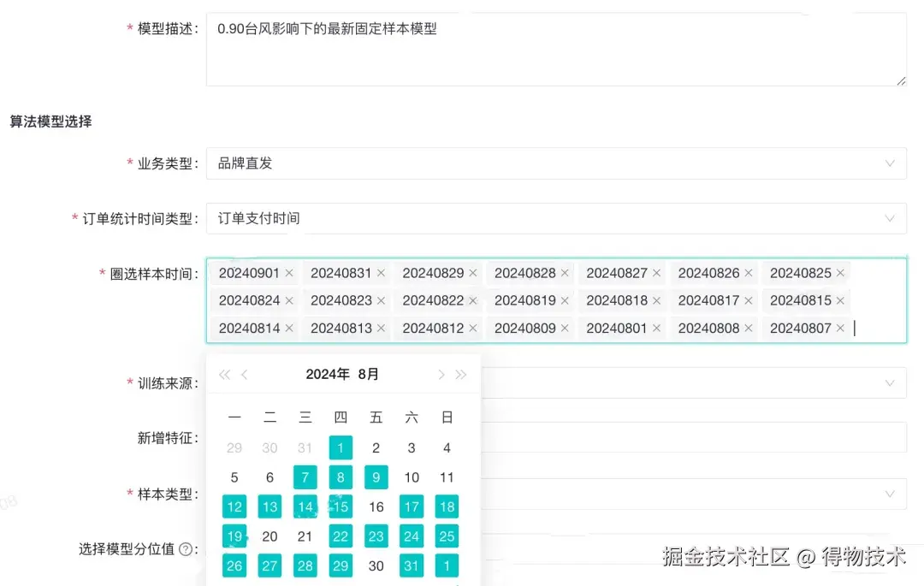Viewport: 924px width, 586px height.
Task: Remove the 20240829 date tag
Action: click(x=472, y=273)
